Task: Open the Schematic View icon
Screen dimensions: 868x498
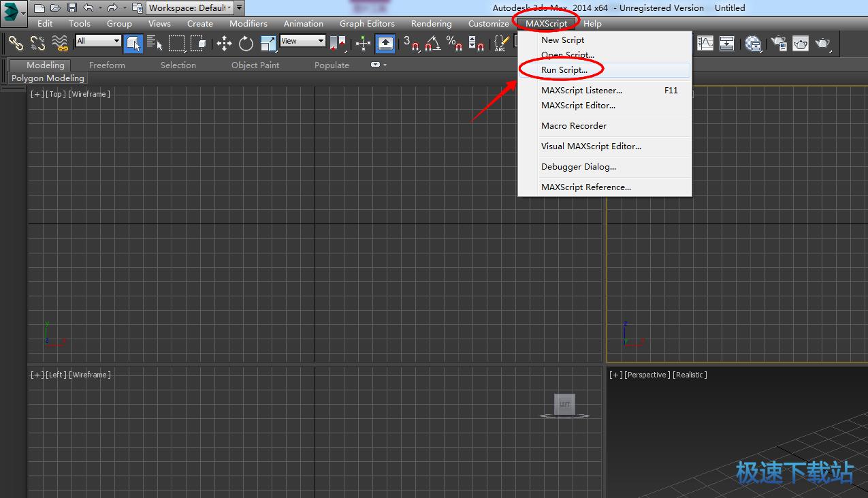Action: (x=727, y=44)
